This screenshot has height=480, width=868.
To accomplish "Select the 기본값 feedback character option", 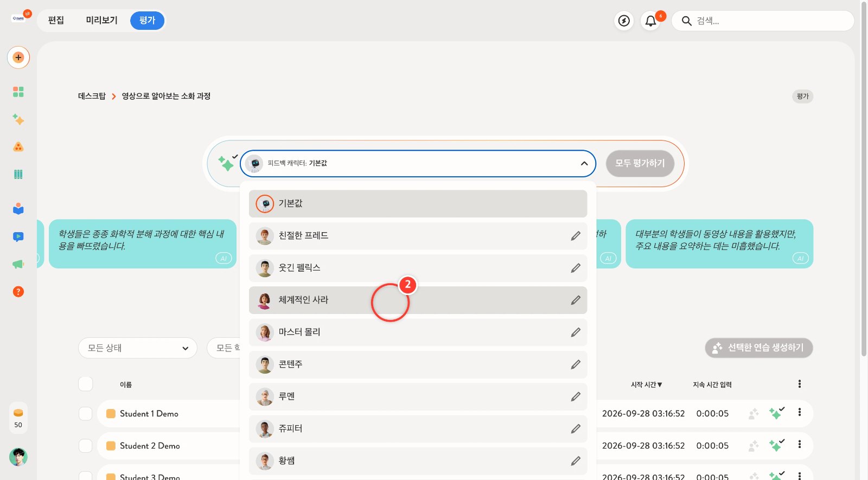I will click(418, 203).
